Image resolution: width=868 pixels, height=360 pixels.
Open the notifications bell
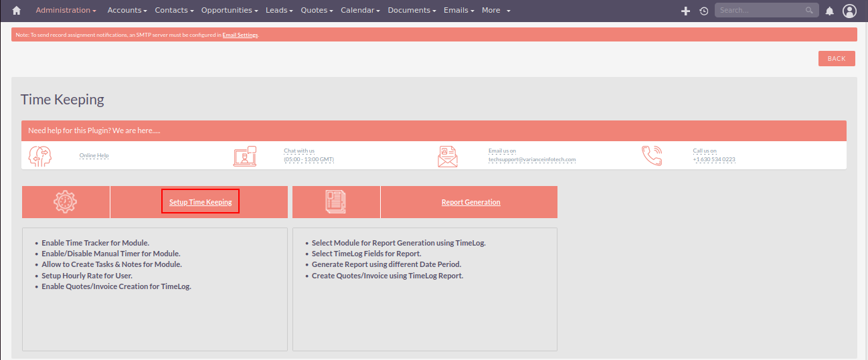[830, 11]
